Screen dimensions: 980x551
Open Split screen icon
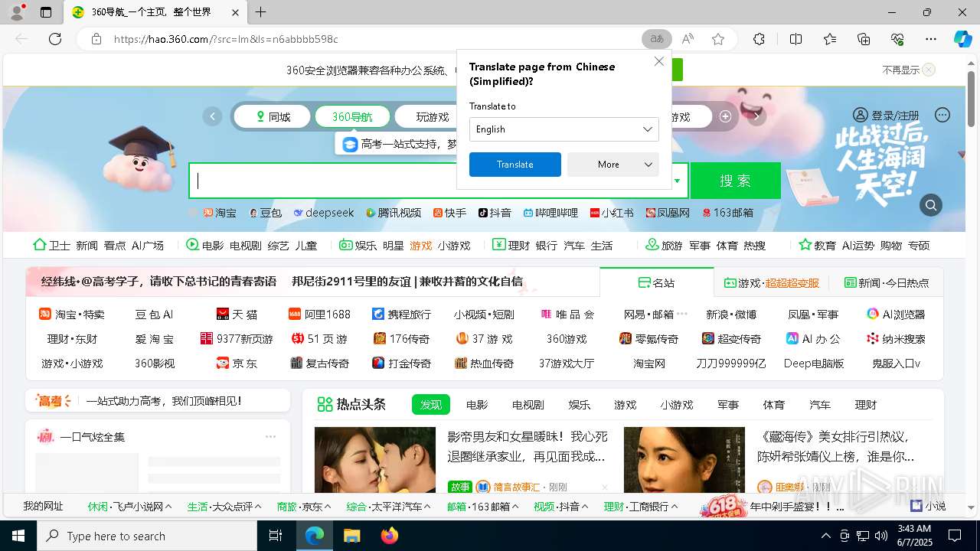(795, 39)
